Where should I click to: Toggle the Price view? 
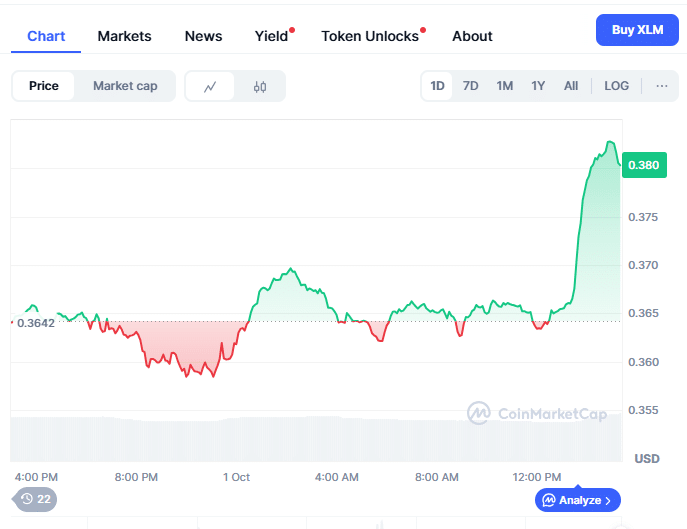coord(44,86)
